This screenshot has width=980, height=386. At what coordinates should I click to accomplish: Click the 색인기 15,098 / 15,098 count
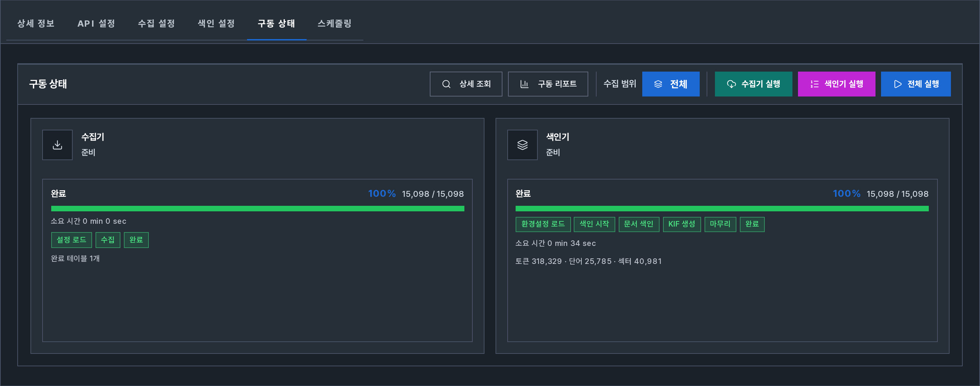(x=897, y=194)
